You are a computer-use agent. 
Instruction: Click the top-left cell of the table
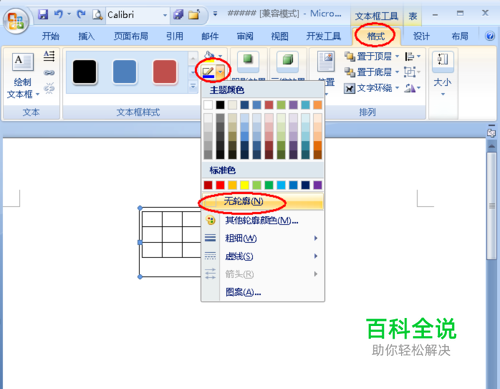[x=152, y=219]
